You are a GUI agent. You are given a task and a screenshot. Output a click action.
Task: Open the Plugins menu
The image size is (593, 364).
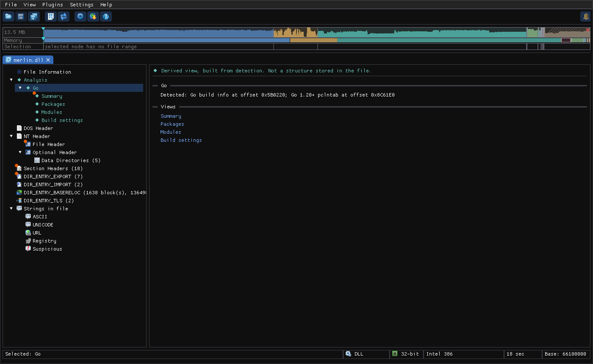coord(53,5)
